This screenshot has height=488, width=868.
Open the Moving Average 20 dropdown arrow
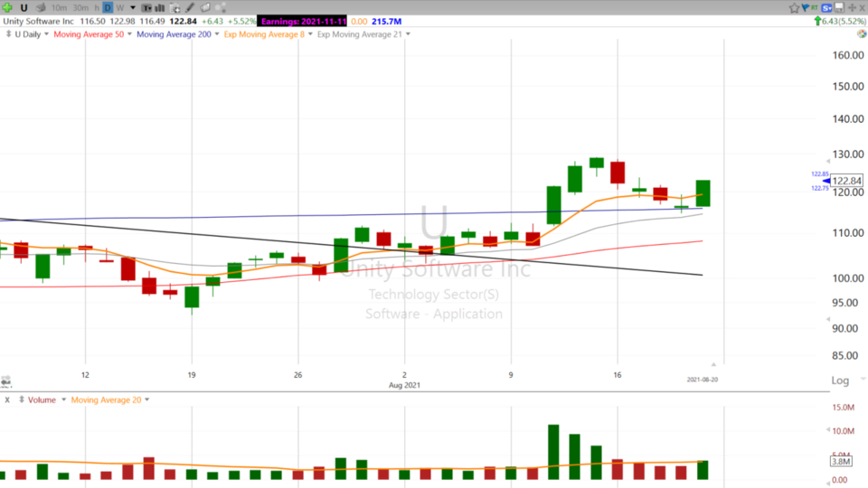(x=147, y=400)
